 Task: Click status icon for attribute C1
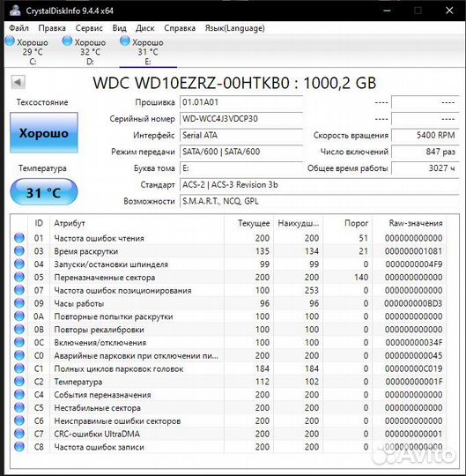click(19, 368)
